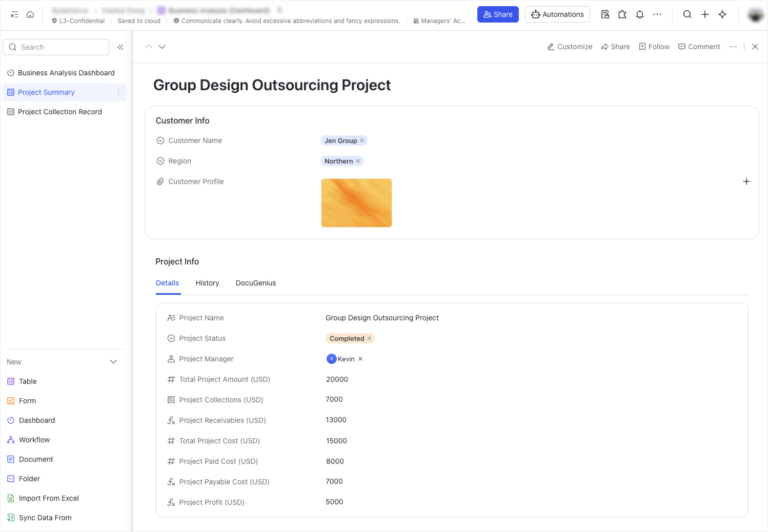Screen dimensions: 768x532
Task: Collapse the New section chevron
Action: (x=113, y=362)
